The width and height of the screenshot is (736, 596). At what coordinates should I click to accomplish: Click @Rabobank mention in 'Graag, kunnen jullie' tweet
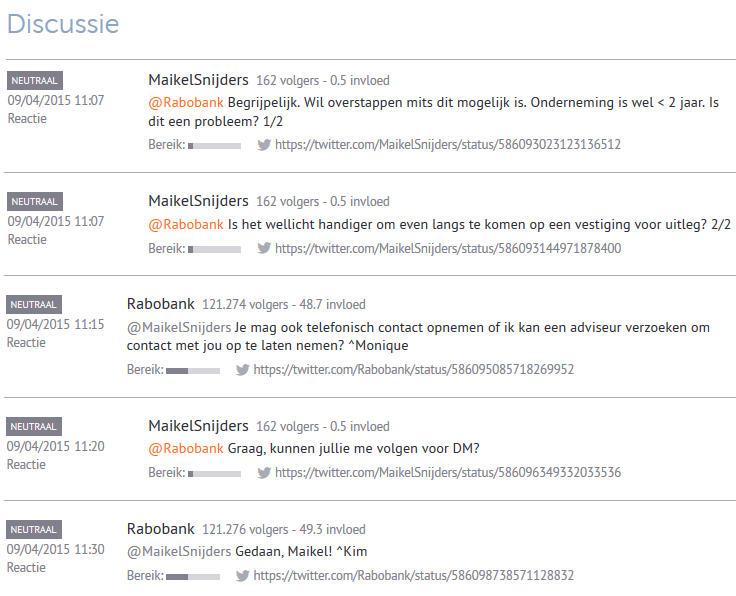point(185,448)
